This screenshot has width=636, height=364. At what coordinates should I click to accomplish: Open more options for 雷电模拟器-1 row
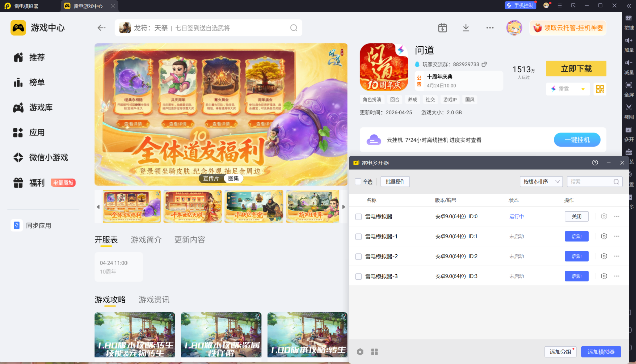coord(617,236)
